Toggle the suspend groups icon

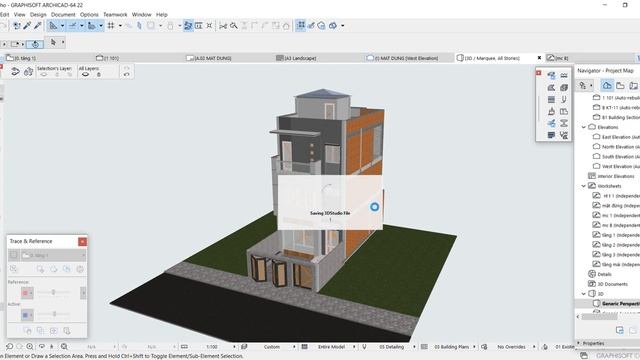300,26
